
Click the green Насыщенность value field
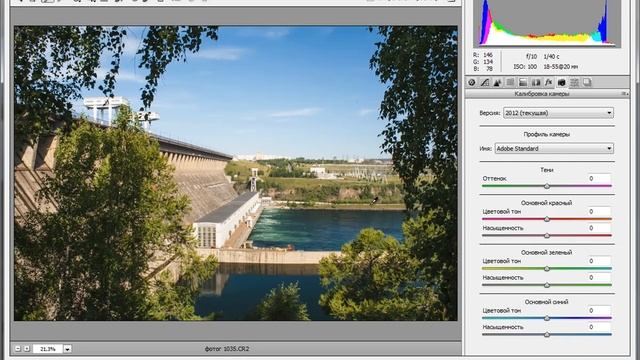click(x=599, y=277)
